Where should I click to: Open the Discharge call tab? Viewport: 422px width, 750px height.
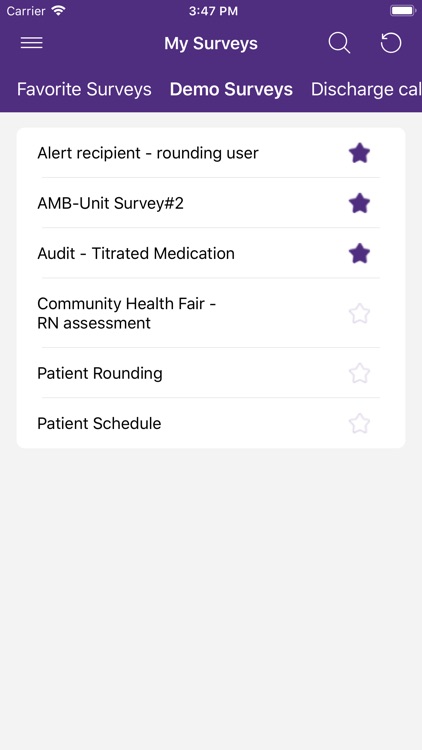click(x=366, y=89)
